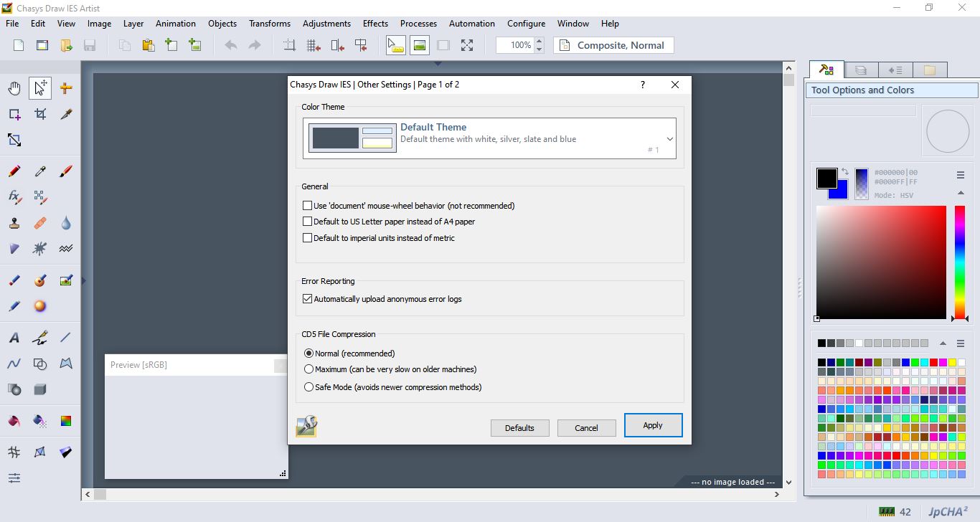Open the Effects menu
The image size is (980, 522).
[x=375, y=24]
